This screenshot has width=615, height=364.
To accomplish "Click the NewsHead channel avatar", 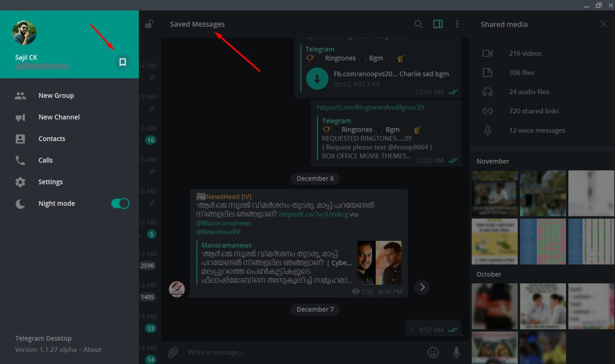I will click(x=177, y=289).
